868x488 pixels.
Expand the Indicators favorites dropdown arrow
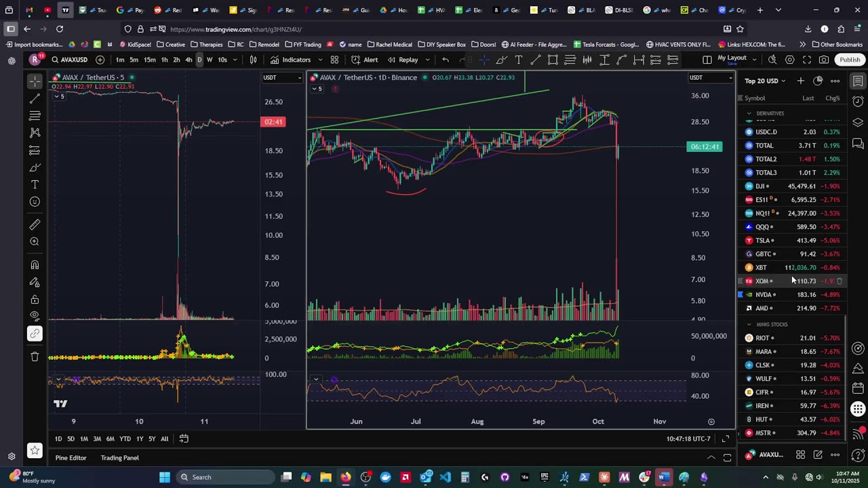[320, 60]
